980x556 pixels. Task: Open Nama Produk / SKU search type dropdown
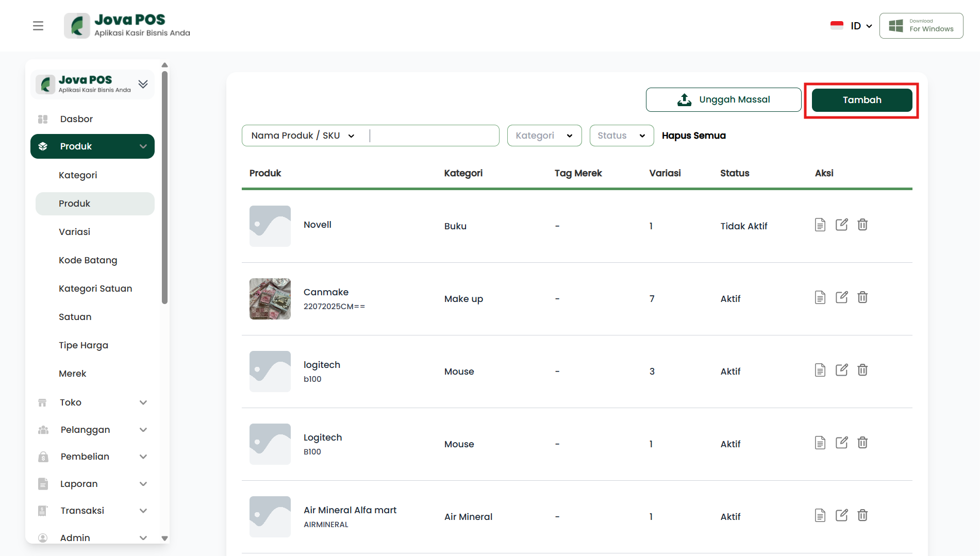(x=303, y=136)
